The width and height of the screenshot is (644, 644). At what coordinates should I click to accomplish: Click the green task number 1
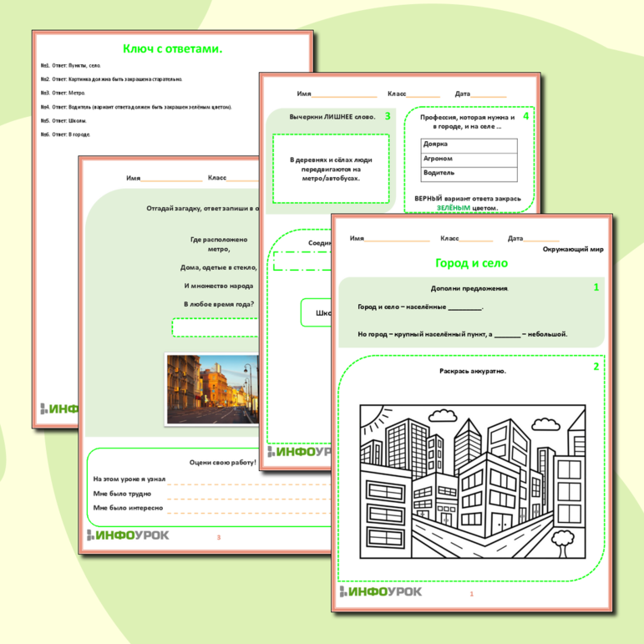596,287
